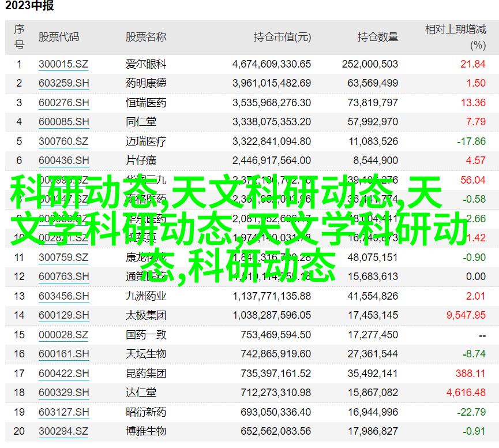The width and height of the screenshot is (499, 448).
Task: Click the change value -17.86
Action: coord(471,141)
